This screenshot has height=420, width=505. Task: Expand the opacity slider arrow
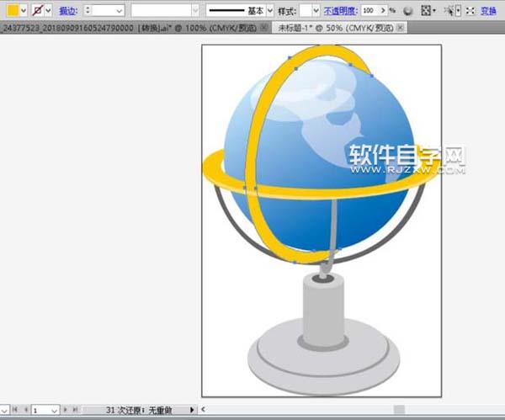pyautogui.click(x=383, y=11)
